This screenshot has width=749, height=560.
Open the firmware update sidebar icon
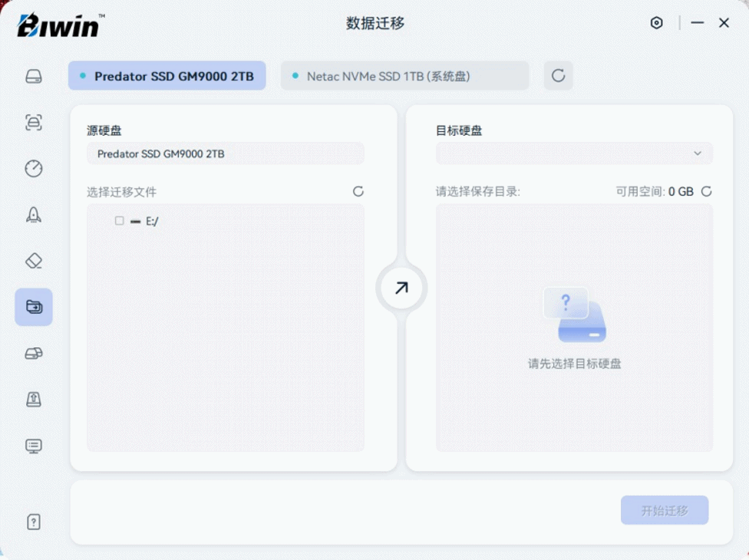34,399
